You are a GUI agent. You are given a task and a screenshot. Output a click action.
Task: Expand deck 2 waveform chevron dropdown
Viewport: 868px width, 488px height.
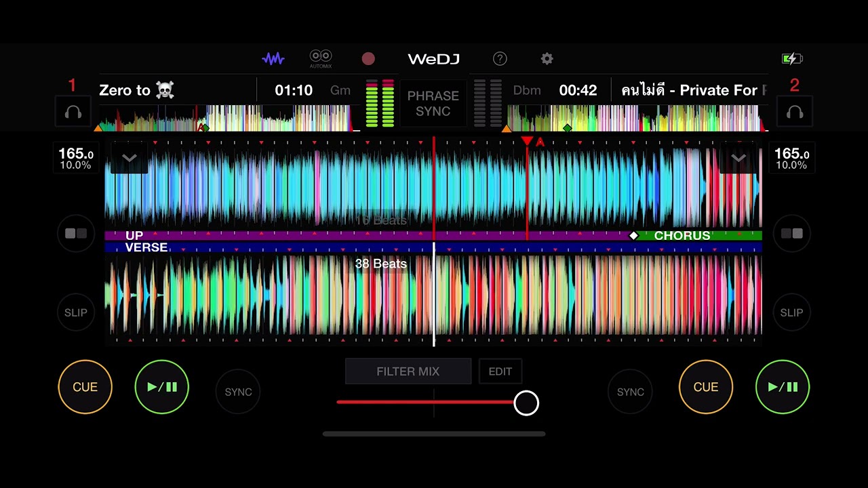[738, 158]
